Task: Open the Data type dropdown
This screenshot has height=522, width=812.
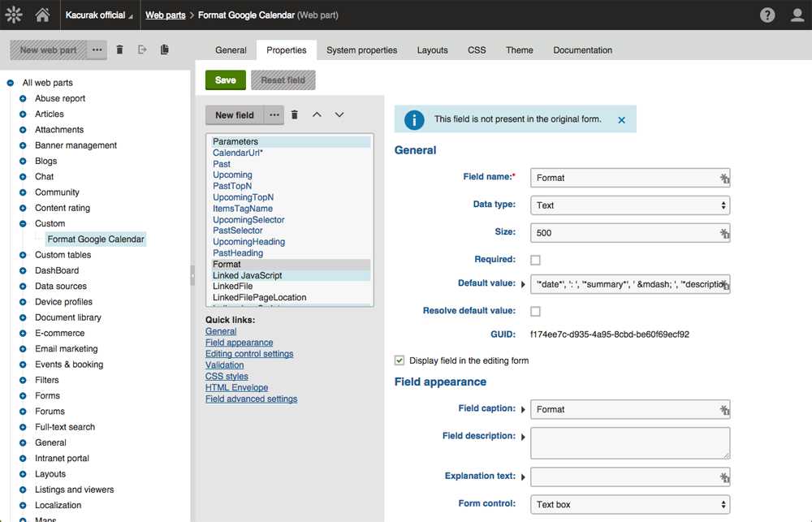Action: tap(629, 205)
